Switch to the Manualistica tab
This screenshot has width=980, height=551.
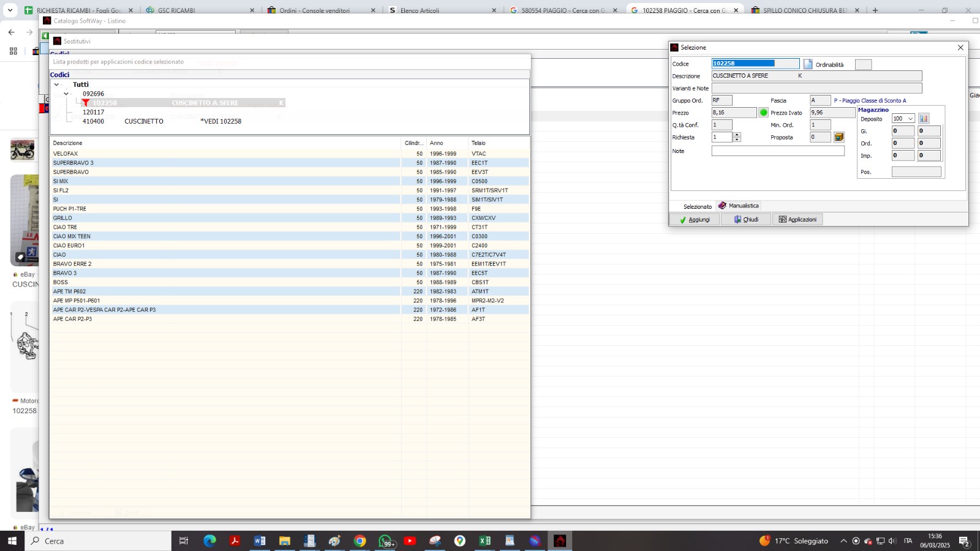pyautogui.click(x=739, y=206)
